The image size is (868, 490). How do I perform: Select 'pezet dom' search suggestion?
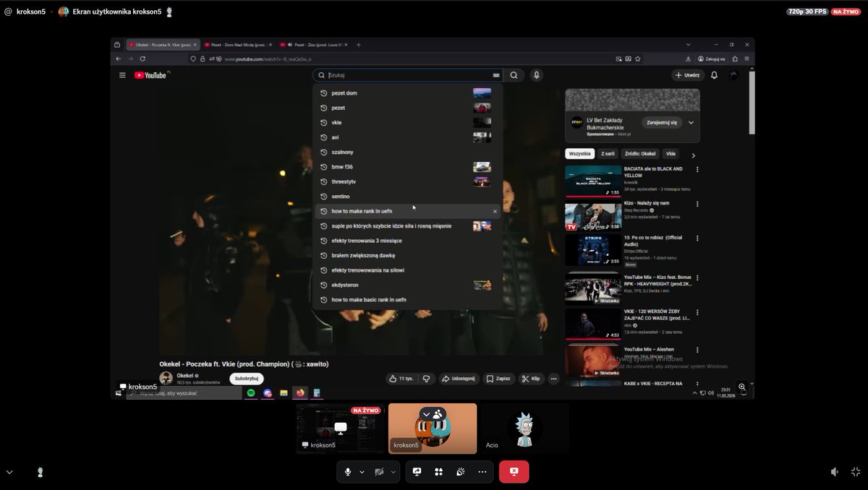pyautogui.click(x=407, y=93)
